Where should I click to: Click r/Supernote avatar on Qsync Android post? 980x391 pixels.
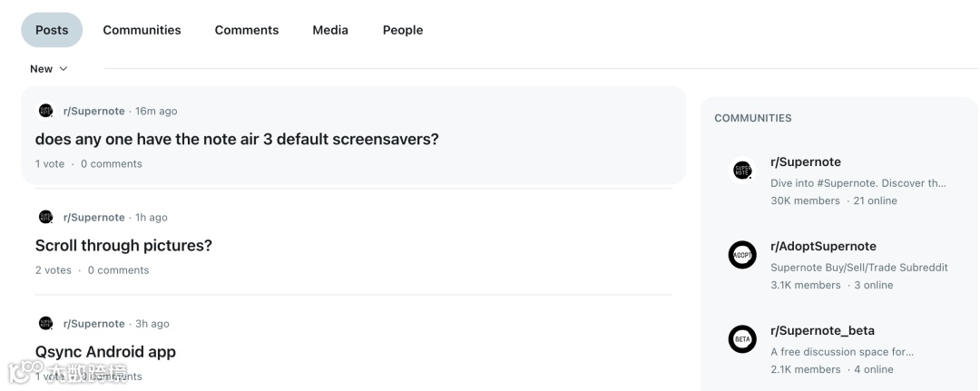pyautogui.click(x=45, y=323)
